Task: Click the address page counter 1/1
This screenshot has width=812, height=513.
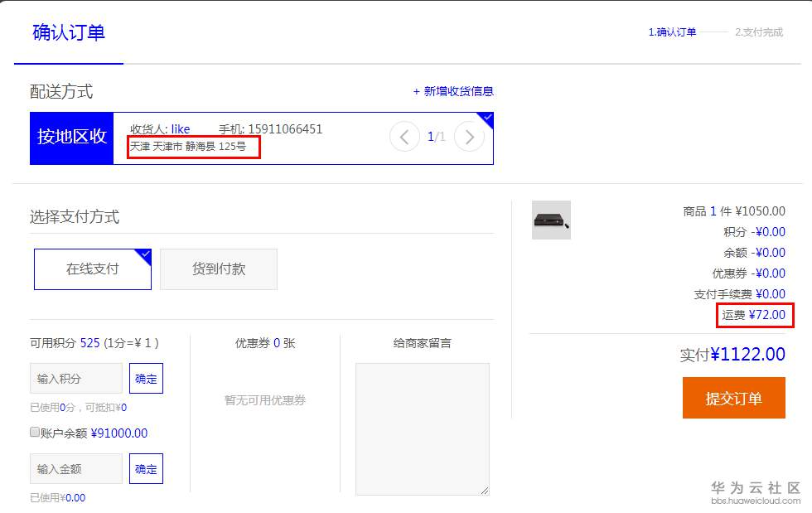Action: pos(436,137)
